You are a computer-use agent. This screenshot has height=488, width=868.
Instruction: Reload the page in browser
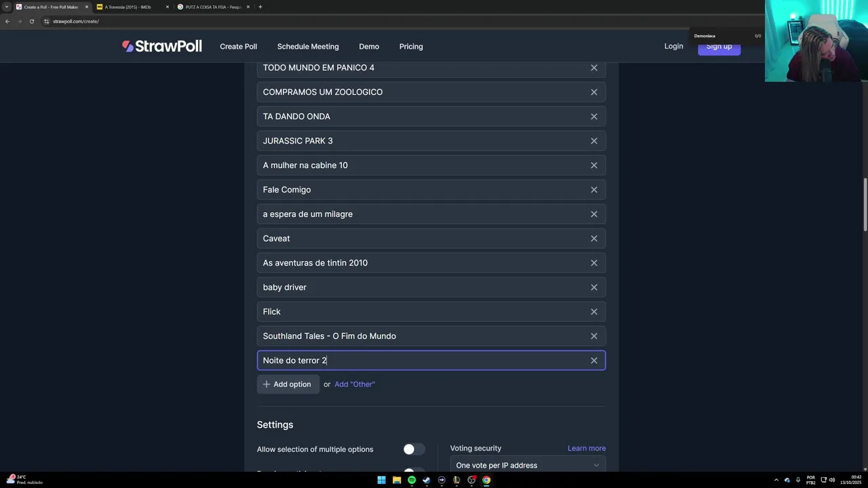point(31,21)
